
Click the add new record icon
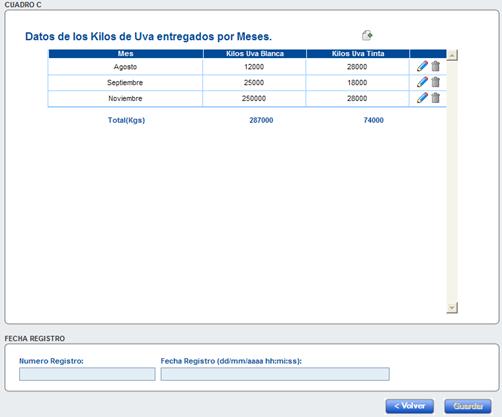click(367, 35)
